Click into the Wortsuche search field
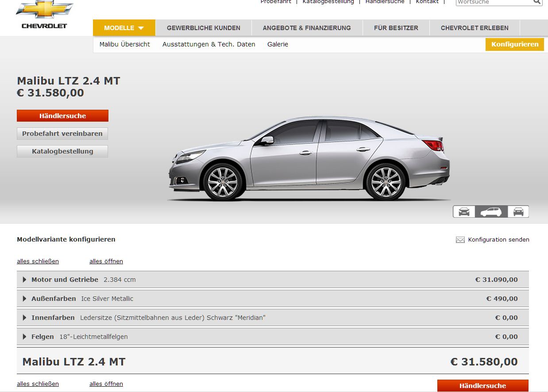Viewport: 548px width, 392px height. 493,2
